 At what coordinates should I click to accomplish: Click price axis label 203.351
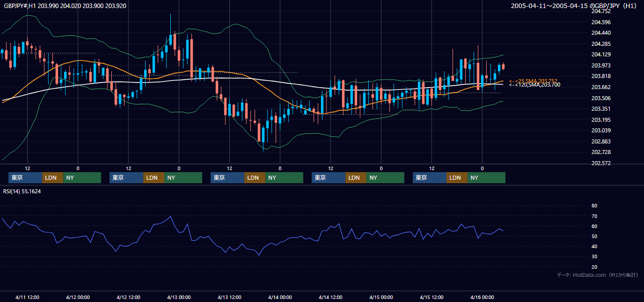[x=600, y=109]
